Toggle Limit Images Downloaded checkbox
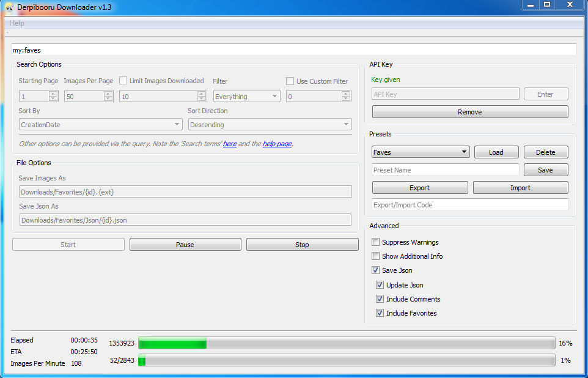Screen dimensions: 588x378 coord(123,81)
